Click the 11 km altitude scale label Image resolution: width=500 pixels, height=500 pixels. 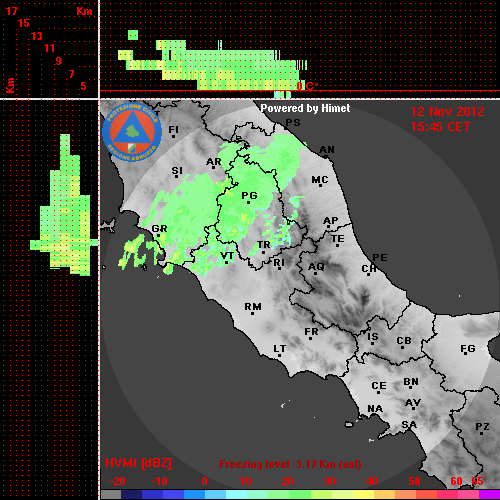pyautogui.click(x=49, y=48)
